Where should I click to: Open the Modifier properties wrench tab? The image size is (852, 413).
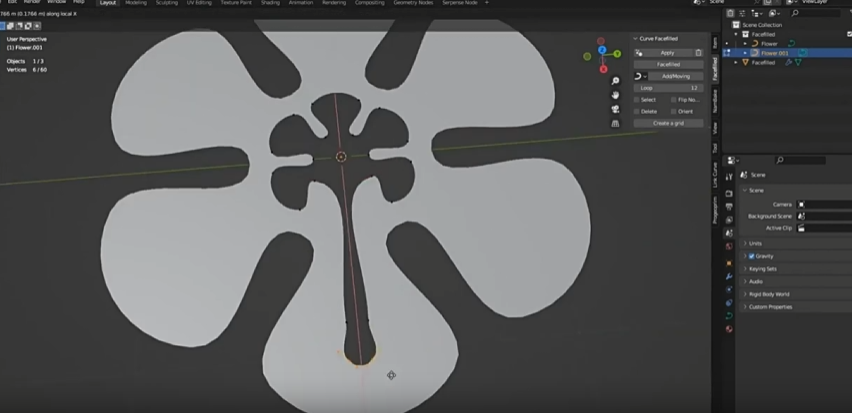(x=728, y=275)
